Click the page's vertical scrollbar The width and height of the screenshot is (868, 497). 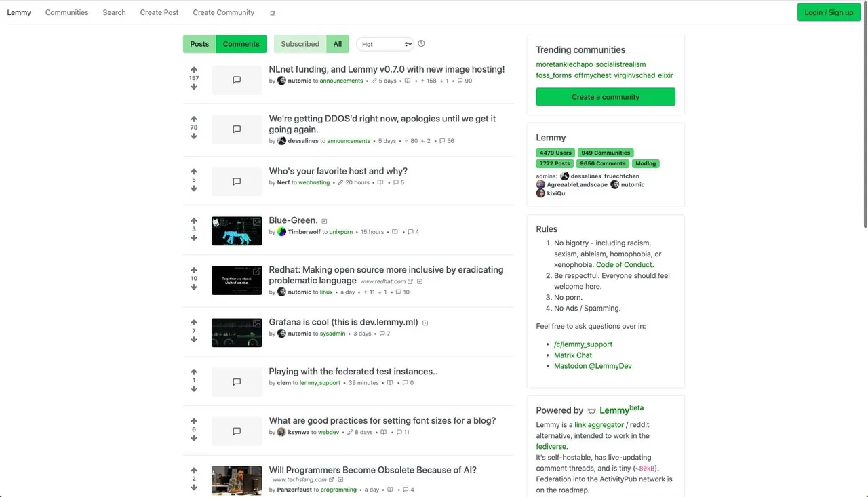click(x=865, y=115)
